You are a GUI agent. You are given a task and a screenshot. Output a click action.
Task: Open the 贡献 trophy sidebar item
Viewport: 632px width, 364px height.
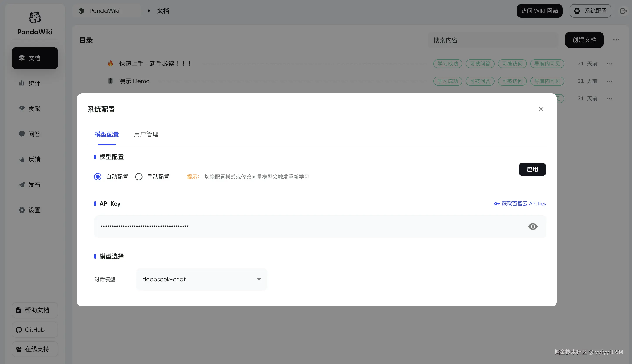click(x=34, y=108)
